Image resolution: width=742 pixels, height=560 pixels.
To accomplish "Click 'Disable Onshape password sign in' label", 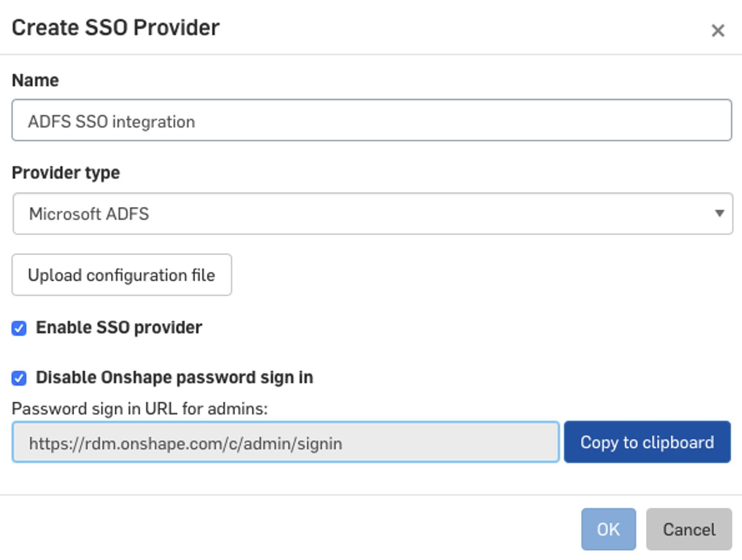I will 174,378.
